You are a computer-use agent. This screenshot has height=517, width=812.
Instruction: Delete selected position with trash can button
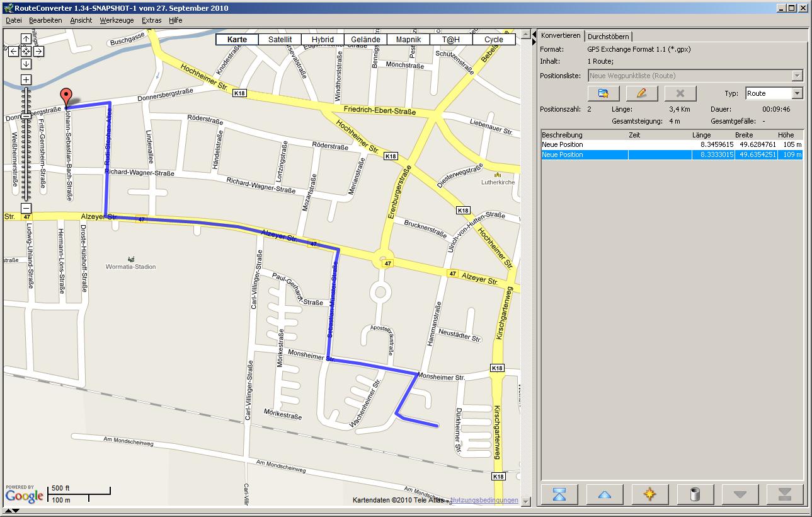tap(695, 494)
